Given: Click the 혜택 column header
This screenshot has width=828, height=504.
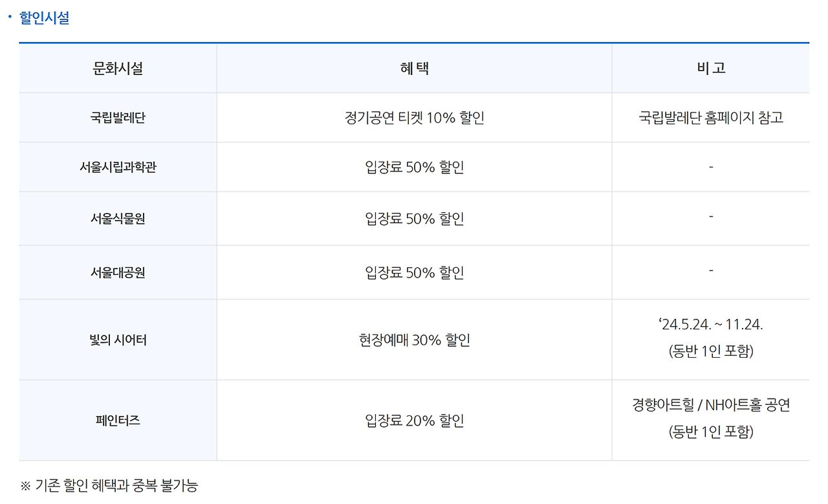Looking at the screenshot, I should (x=414, y=69).
